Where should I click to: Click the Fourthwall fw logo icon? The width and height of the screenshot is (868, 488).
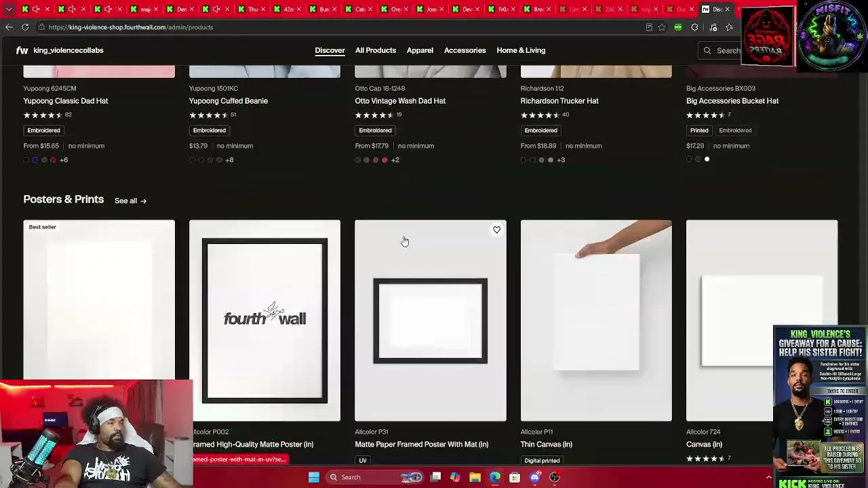[22, 50]
